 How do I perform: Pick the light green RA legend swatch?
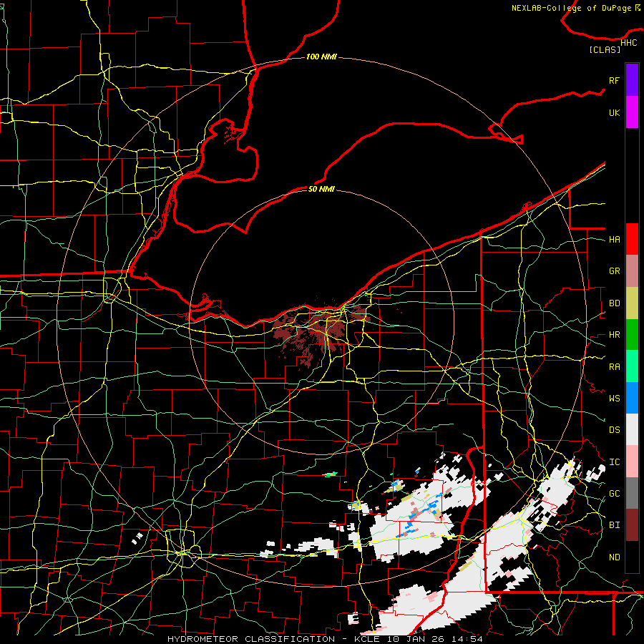point(632,366)
